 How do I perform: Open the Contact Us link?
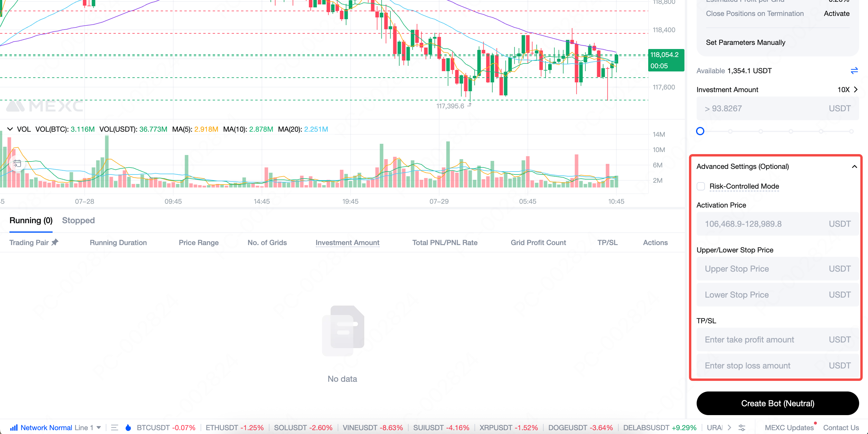pos(841,428)
